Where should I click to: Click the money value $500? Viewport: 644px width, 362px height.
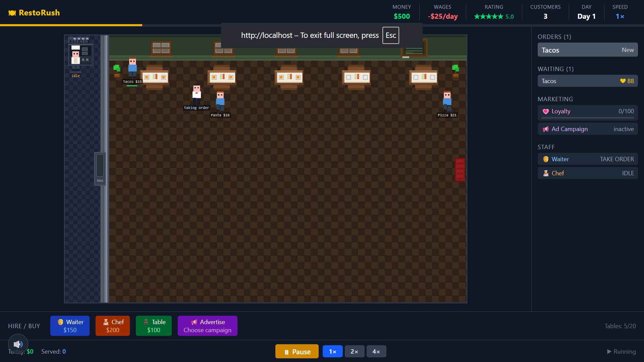click(402, 16)
